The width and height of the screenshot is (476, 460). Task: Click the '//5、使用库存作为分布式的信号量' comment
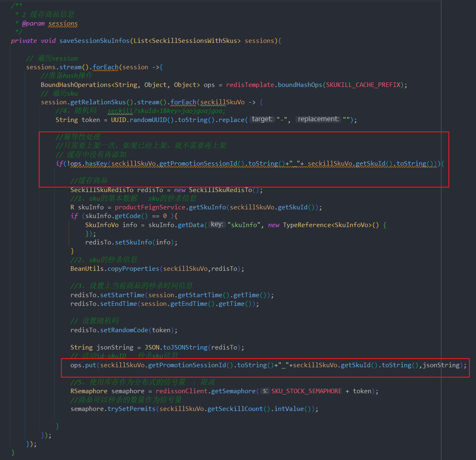[128, 382]
